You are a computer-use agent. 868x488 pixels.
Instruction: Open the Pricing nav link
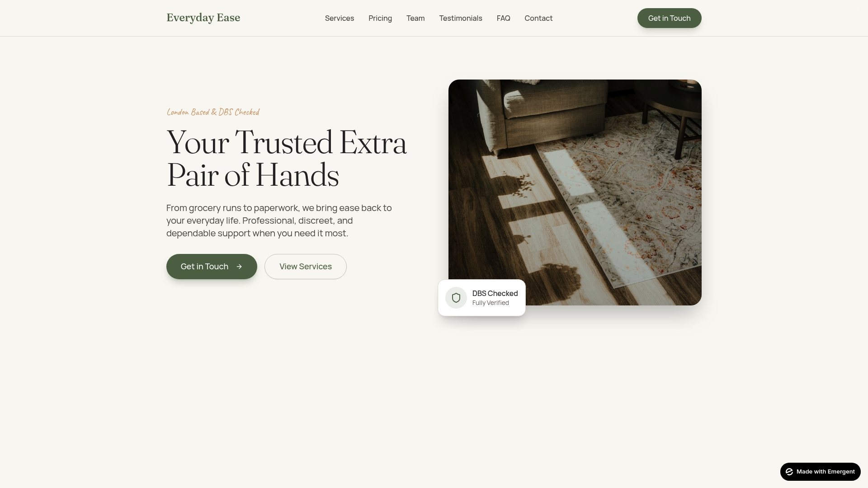point(380,18)
